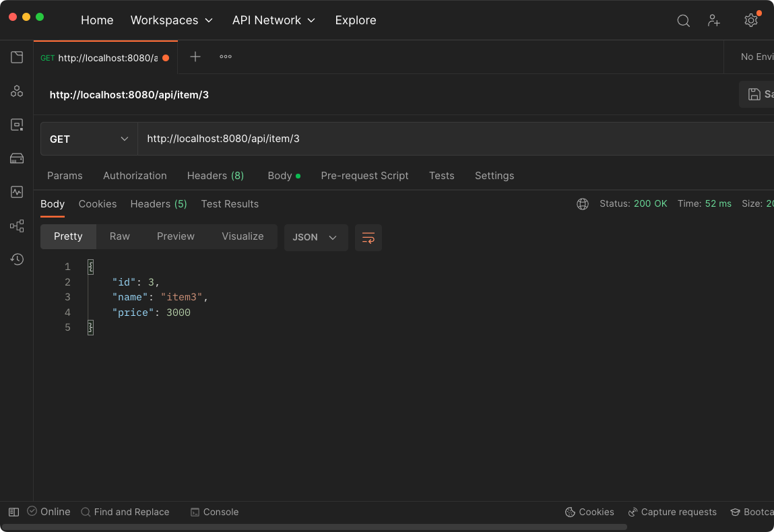The width and height of the screenshot is (774, 532).
Task: Open the Tests tab
Action: pyautogui.click(x=441, y=176)
